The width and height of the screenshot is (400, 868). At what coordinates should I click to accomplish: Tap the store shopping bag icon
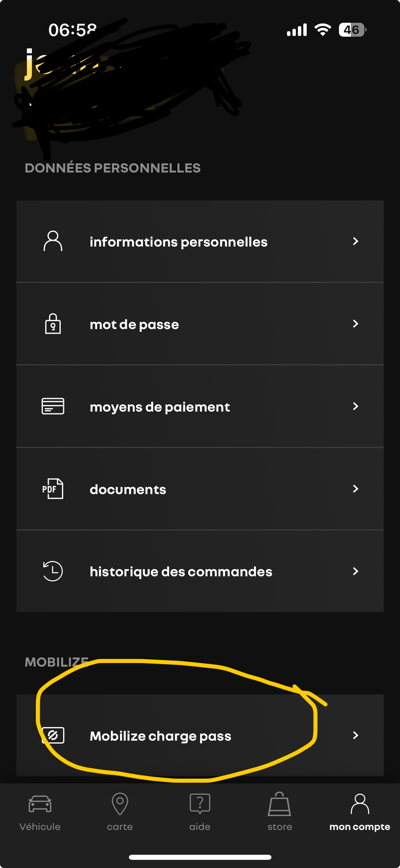[x=280, y=804]
